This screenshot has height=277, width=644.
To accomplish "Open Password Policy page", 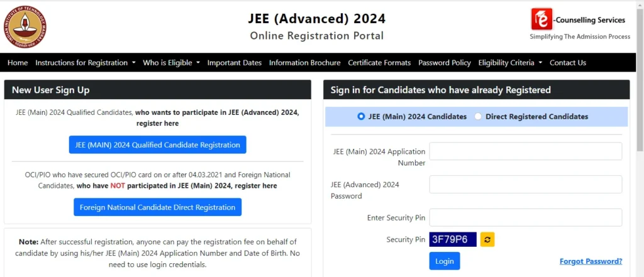I will [445, 63].
